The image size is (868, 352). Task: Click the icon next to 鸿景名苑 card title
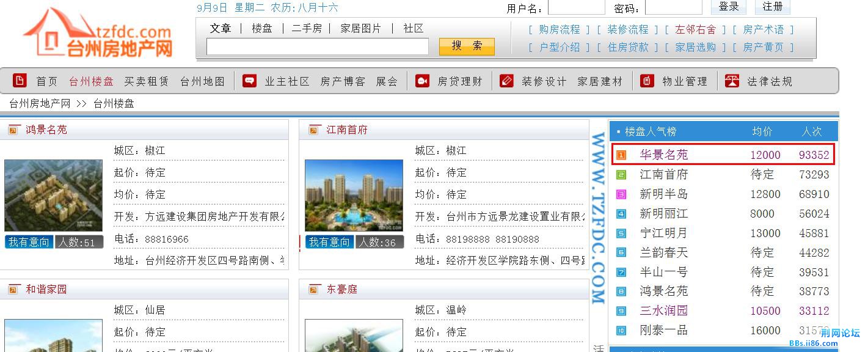click(13, 130)
